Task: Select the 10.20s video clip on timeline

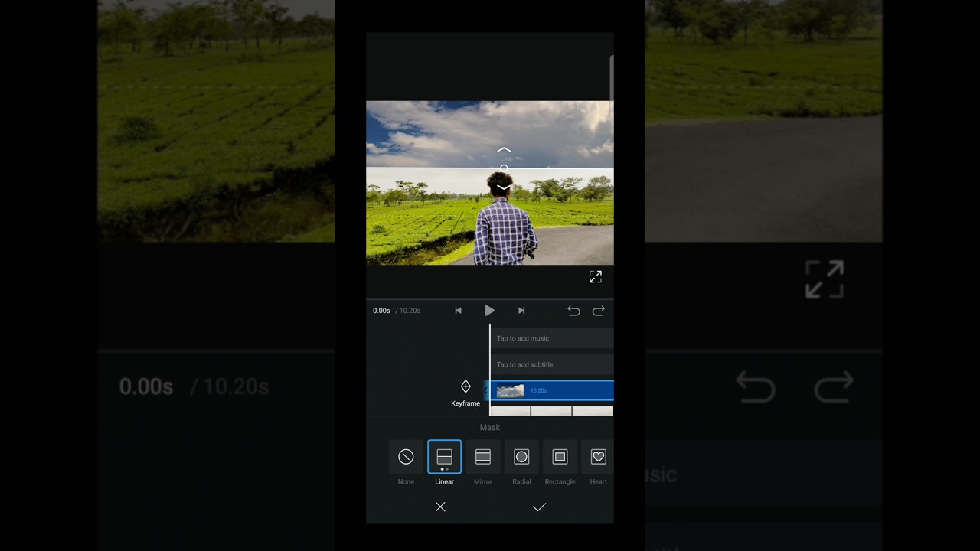Action: tap(551, 391)
